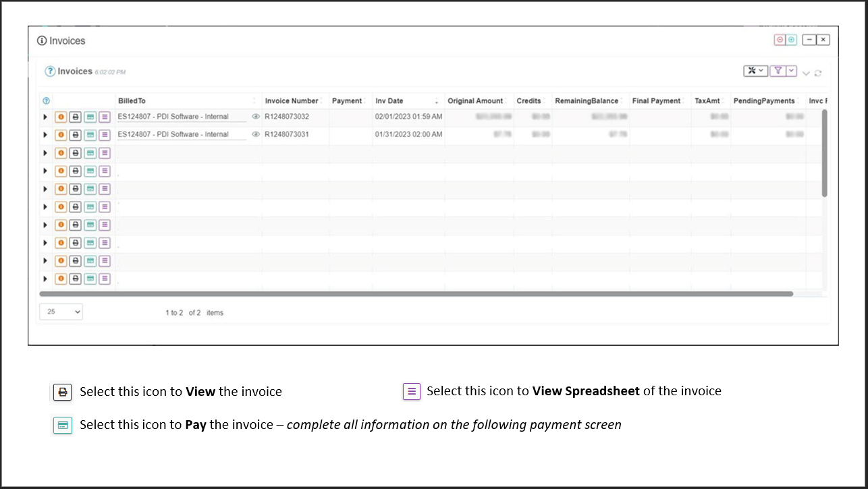Open the page size dropdown showing 25
This screenshot has width=868, height=489.
(61, 312)
